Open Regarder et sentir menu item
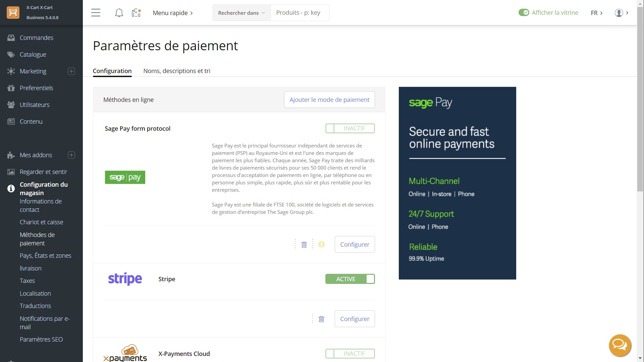The height and width of the screenshot is (362, 644). coord(43,172)
